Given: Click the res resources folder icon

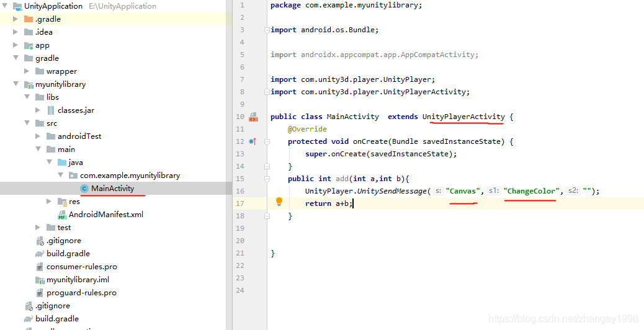Looking at the screenshot, I should click(x=62, y=202).
